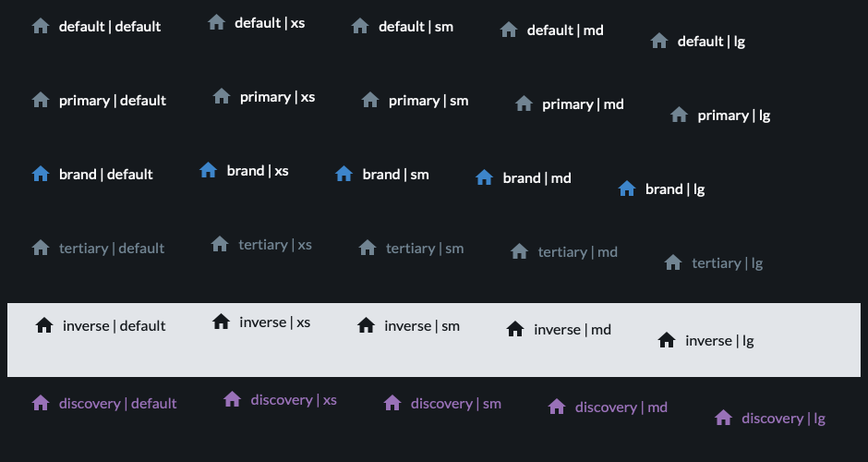Open the 'discovery | lg' link
Screen dimensions: 868x462
tap(783, 419)
